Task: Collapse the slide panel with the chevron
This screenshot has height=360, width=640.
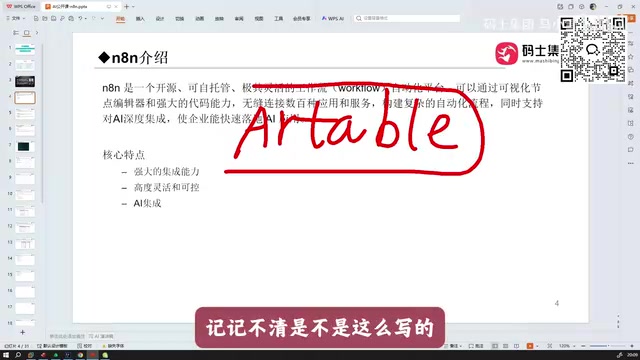Action: [x=37, y=33]
